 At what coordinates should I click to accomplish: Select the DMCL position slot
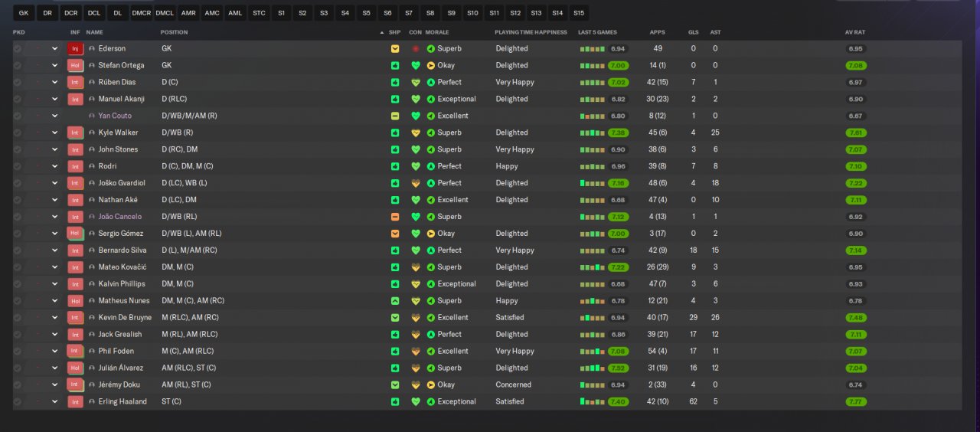[165, 13]
